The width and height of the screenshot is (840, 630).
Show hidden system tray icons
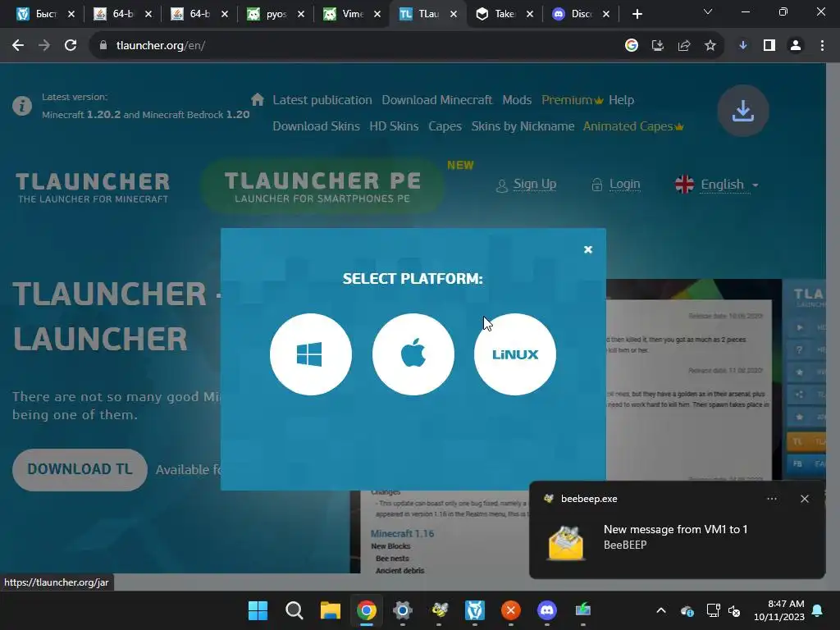click(661, 610)
